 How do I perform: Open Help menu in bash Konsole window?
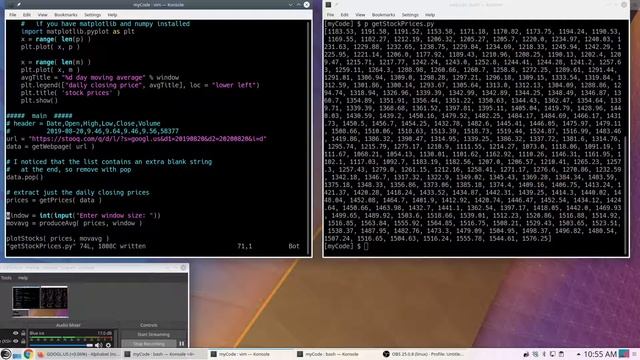[430, 15]
